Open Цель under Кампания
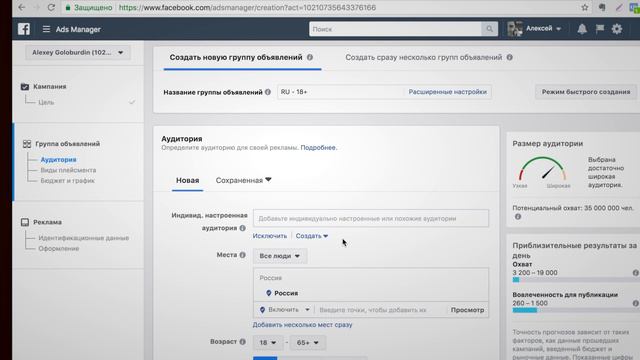 pyautogui.click(x=46, y=102)
